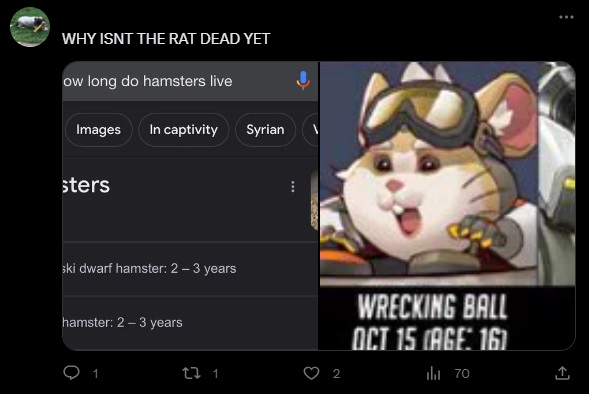The height and width of the screenshot is (394, 589).
Task: Like the tweet with the heart icon
Action: pyautogui.click(x=311, y=373)
